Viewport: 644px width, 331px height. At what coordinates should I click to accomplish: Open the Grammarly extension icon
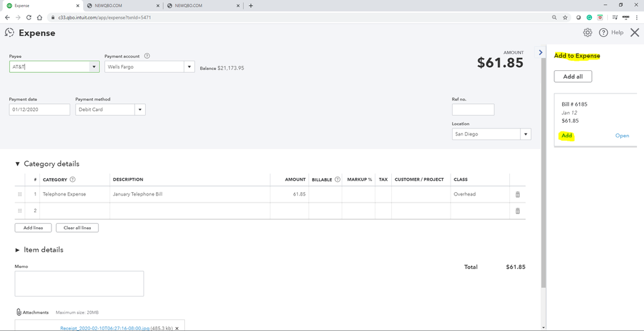pos(589,17)
